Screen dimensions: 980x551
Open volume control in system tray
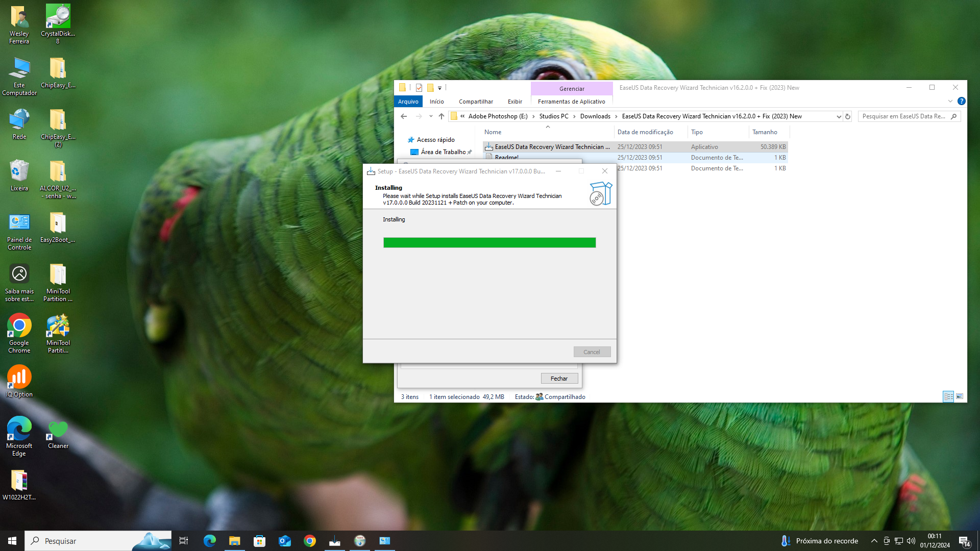pos(911,541)
